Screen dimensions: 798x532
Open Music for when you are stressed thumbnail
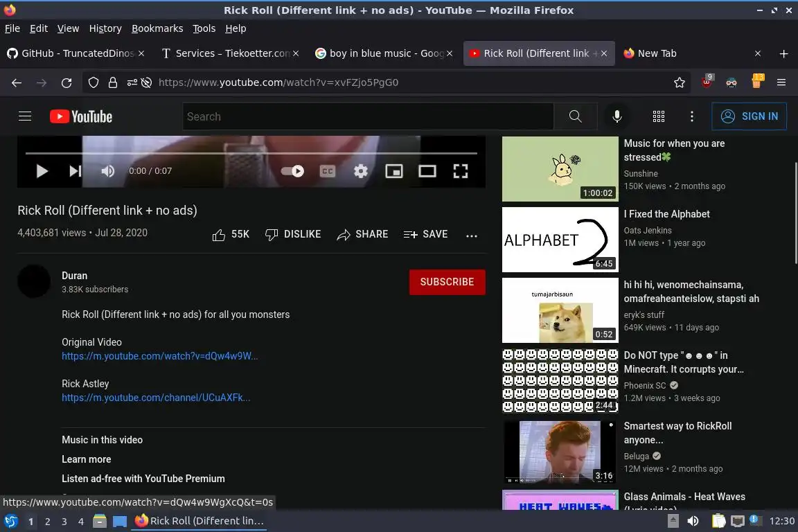click(560, 169)
